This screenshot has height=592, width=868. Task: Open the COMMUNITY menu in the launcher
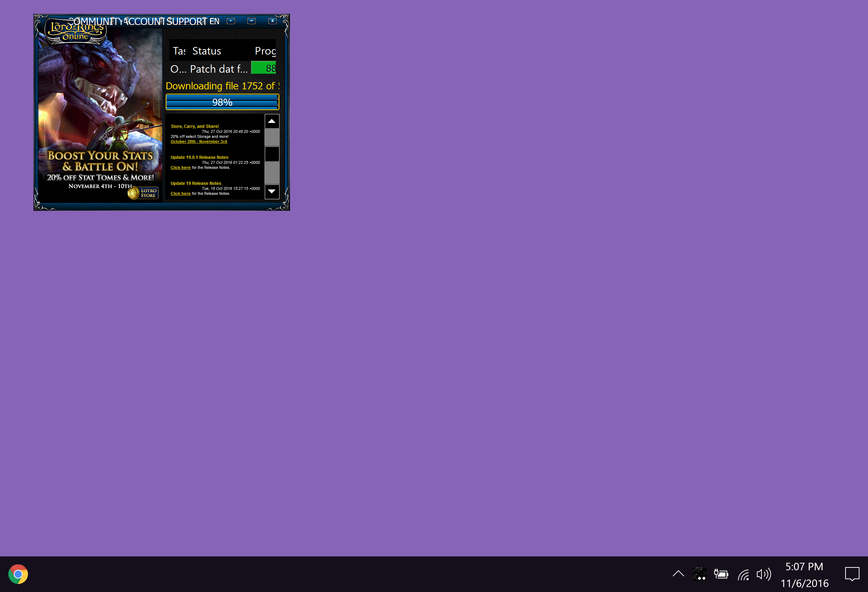(x=96, y=21)
